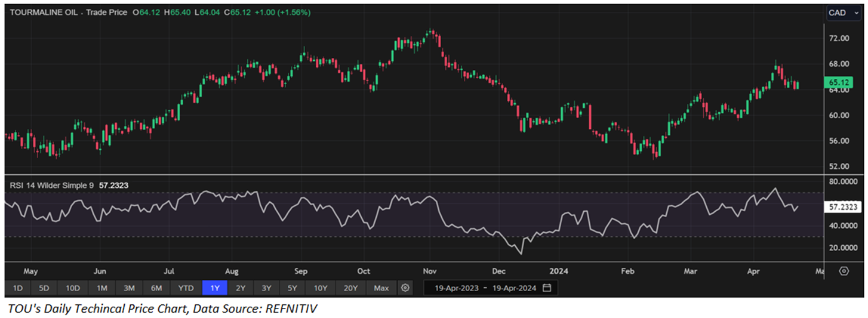The width and height of the screenshot is (868, 318).
Task: Click the RSI 14 Wilder Simple 9 label
Action: (x=51, y=186)
